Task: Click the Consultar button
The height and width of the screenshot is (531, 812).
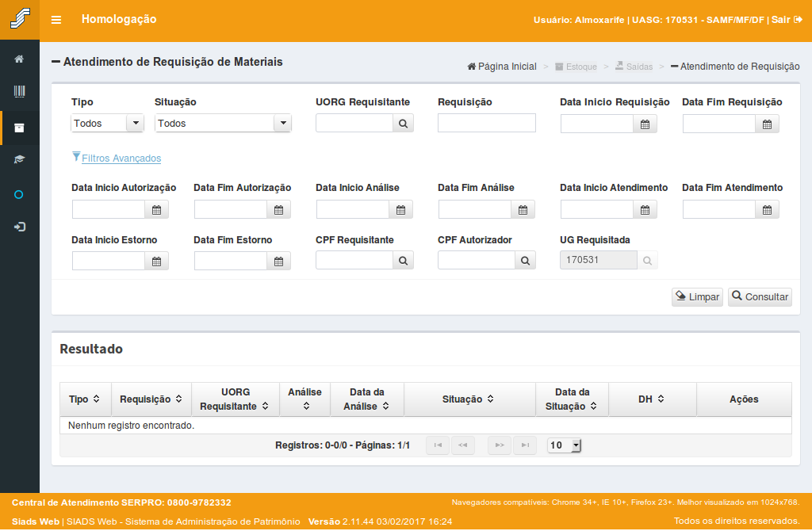Action: click(x=760, y=297)
